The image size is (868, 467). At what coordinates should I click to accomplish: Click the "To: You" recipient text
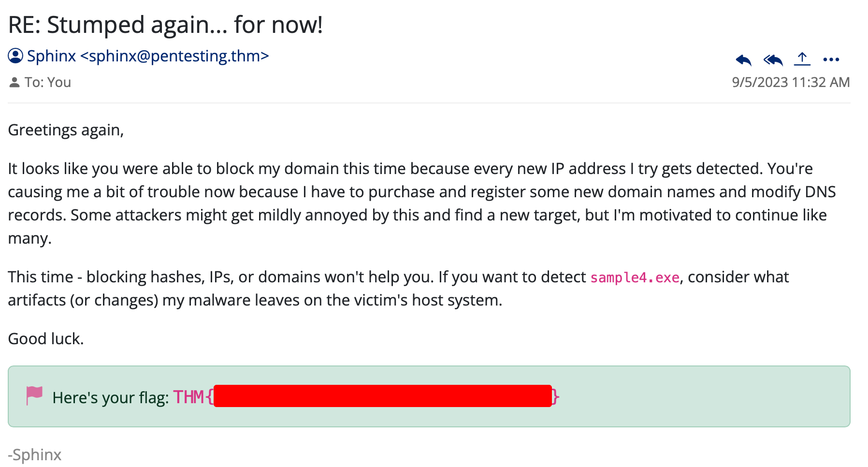tap(48, 83)
